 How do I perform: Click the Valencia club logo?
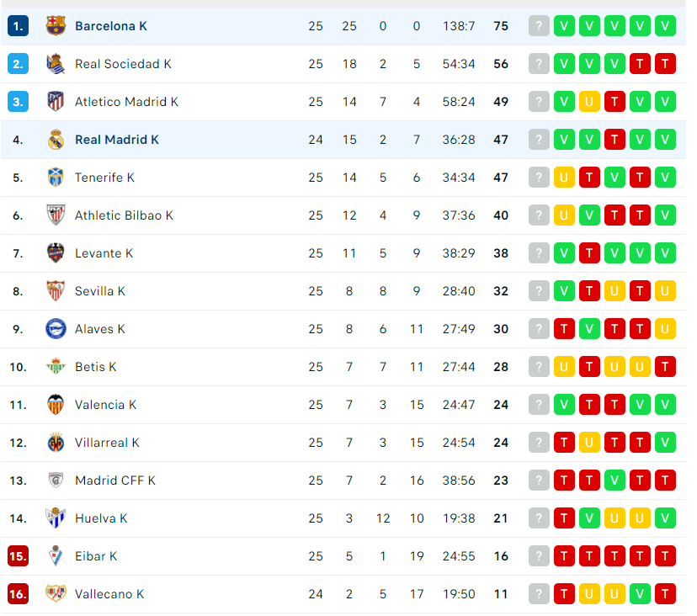click(57, 404)
